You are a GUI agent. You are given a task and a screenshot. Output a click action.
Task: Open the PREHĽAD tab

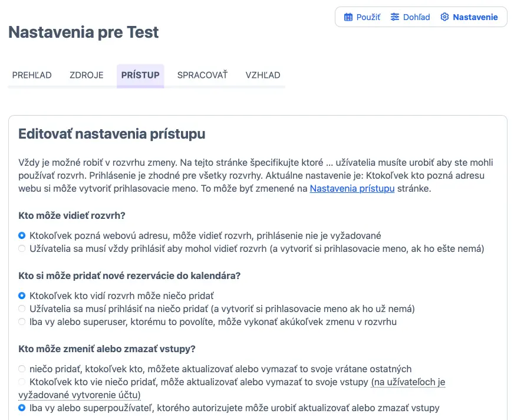tap(32, 75)
